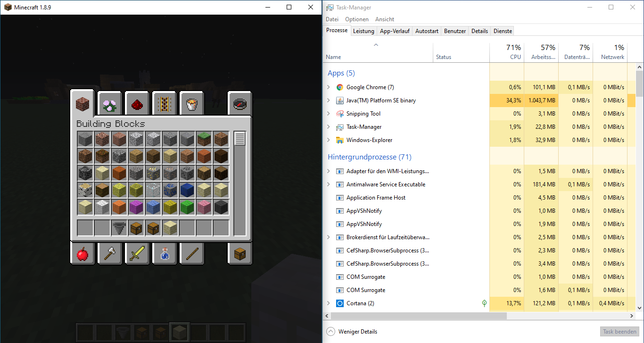Viewport: 644px width, 343px height.
Task: Expand the Cortana (2) process group
Action: tap(329, 303)
